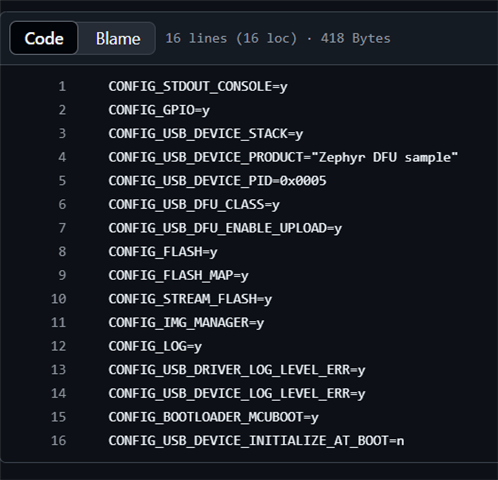The height and width of the screenshot is (480, 498).
Task: Click the 0x0005 PID value
Action: [303, 181]
